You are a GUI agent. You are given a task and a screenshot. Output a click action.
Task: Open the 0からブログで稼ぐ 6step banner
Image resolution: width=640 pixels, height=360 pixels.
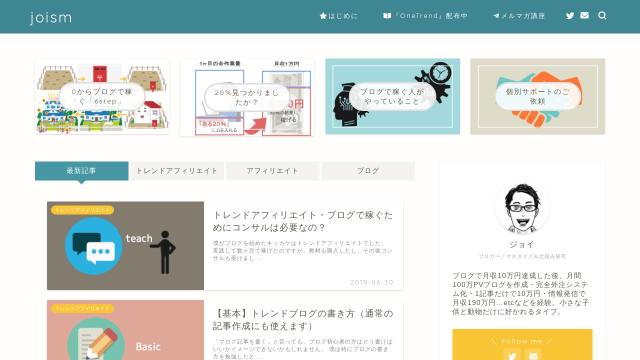pos(102,96)
